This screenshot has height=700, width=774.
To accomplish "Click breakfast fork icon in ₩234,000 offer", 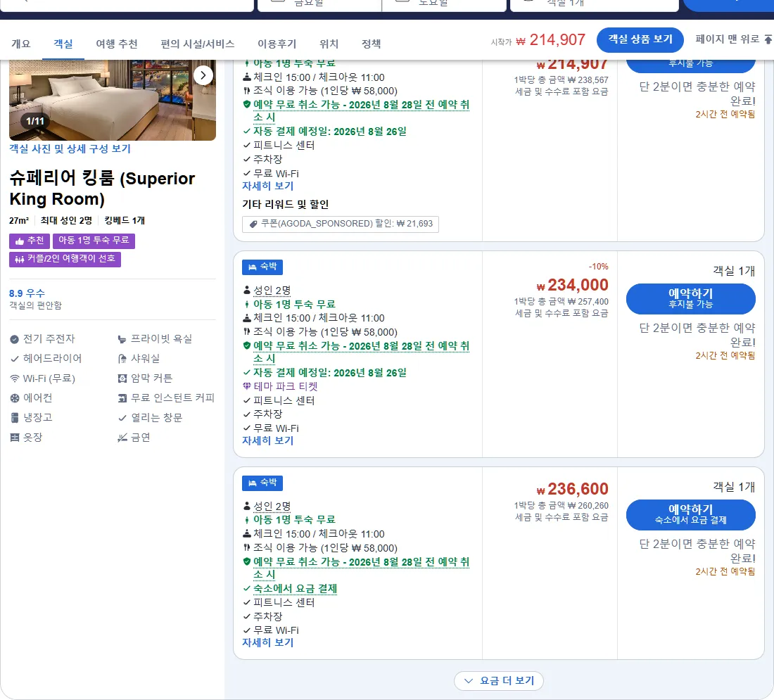I will tap(247, 332).
